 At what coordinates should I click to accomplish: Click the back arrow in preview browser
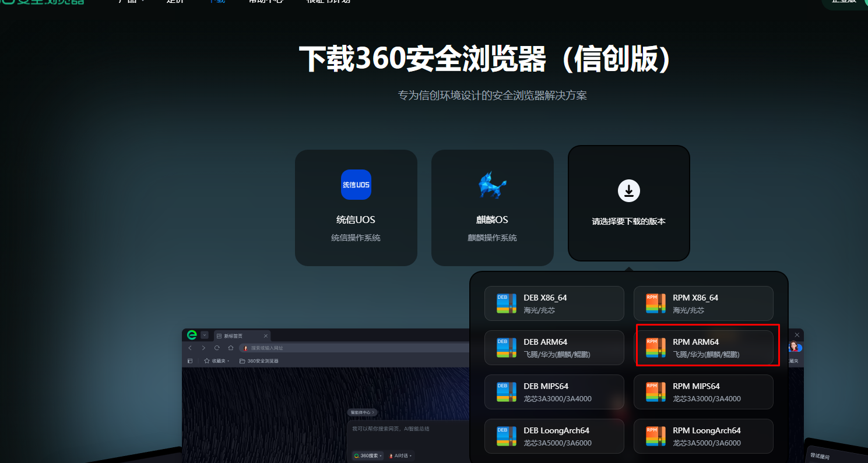coord(190,348)
